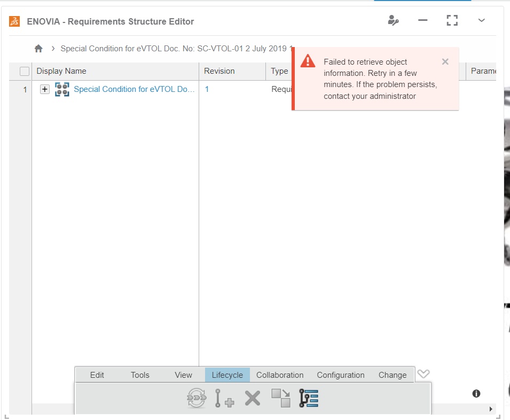Toggle the select-all header checkbox

pos(25,71)
